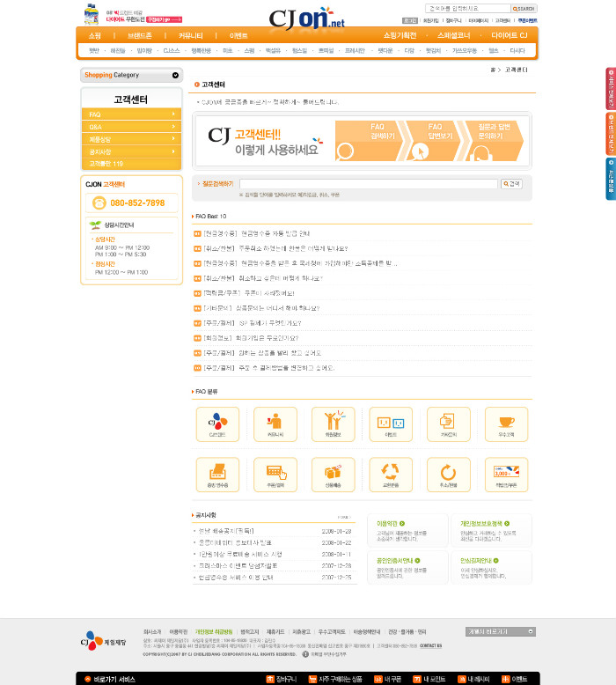
Task: Open the 개인정보보호정책 info box link
Action: point(485,523)
